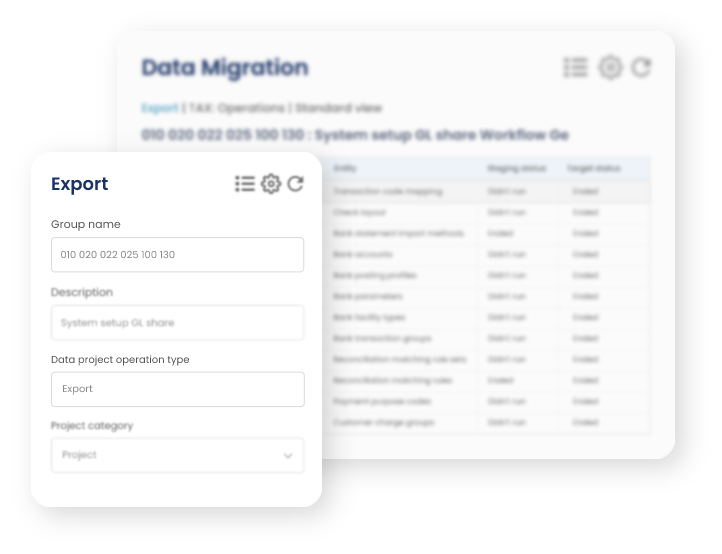
Task: Click the Export breadcrumb link in Data Migration
Action: [x=159, y=108]
